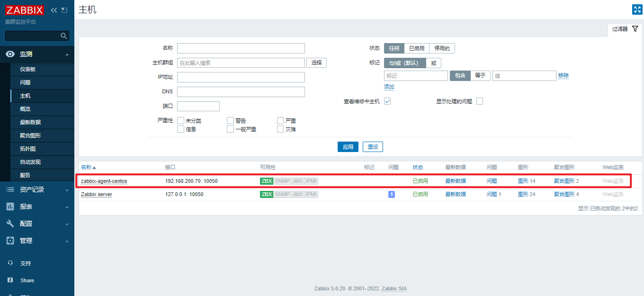Image resolution: width=644 pixels, height=296 pixels.
Task: Open 聚合图形 menu item in sidebar
Action: (42, 135)
